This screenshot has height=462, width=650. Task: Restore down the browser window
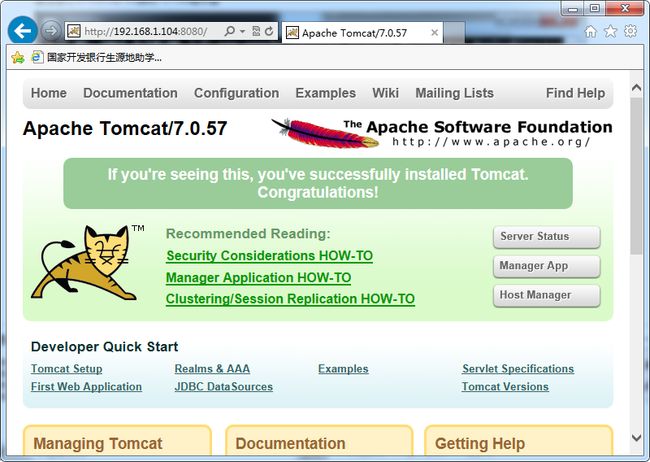pyautogui.click(x=594, y=8)
